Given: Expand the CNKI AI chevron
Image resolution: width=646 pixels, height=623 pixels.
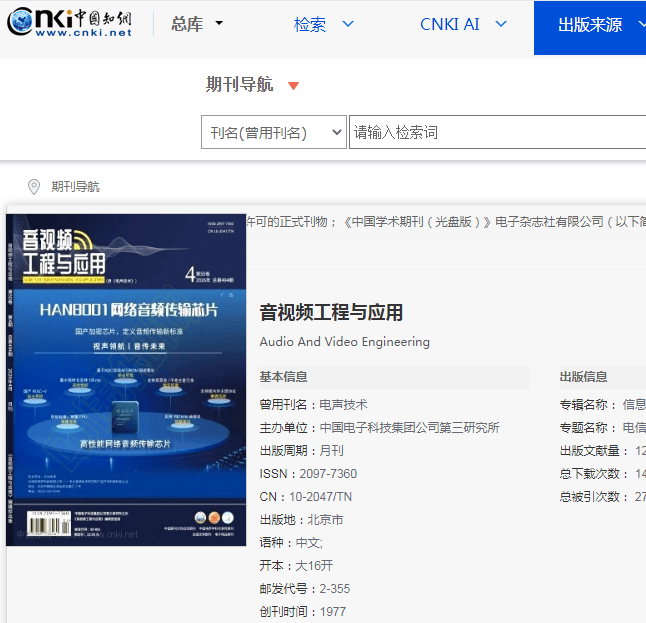Looking at the screenshot, I should [x=501, y=24].
